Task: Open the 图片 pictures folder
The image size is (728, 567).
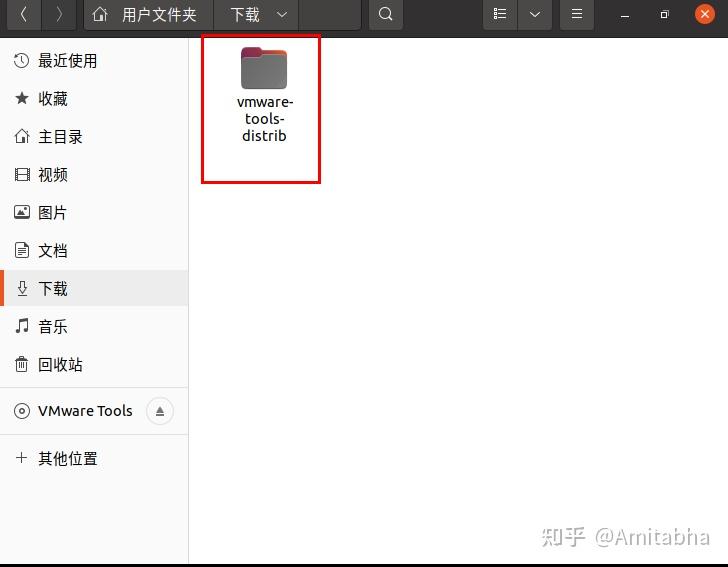Action: click(94, 213)
